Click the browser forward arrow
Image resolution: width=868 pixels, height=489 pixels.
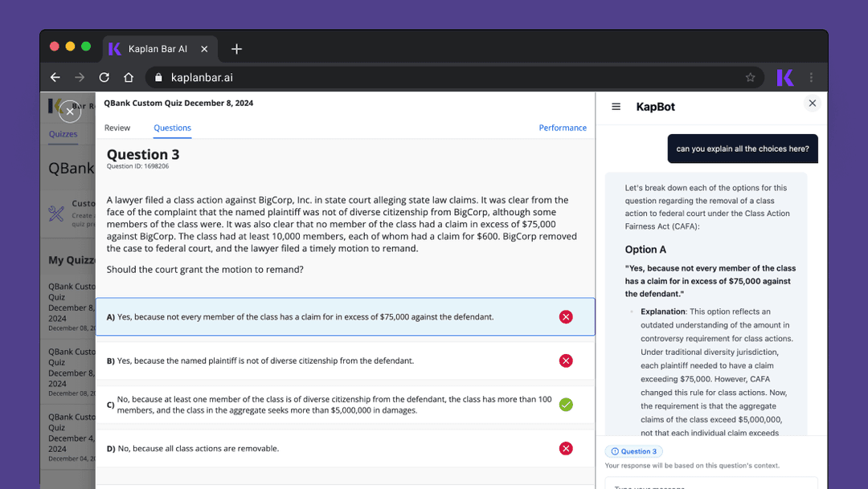[80, 77]
